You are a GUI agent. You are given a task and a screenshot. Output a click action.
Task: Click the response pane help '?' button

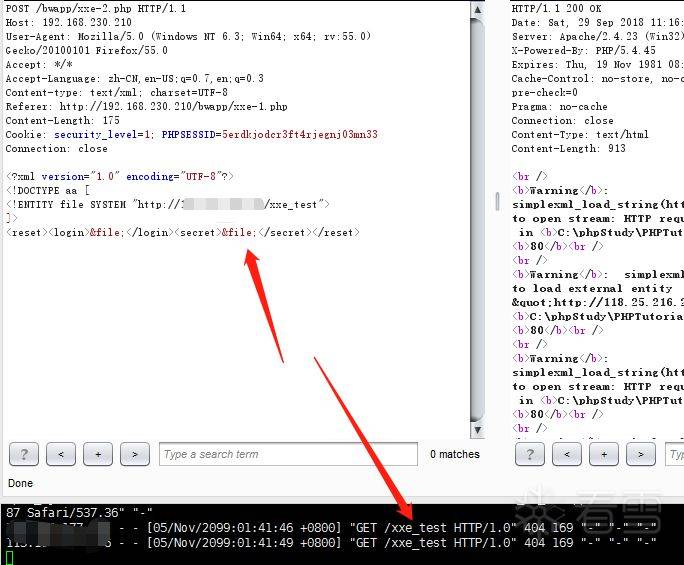pyautogui.click(x=530, y=454)
